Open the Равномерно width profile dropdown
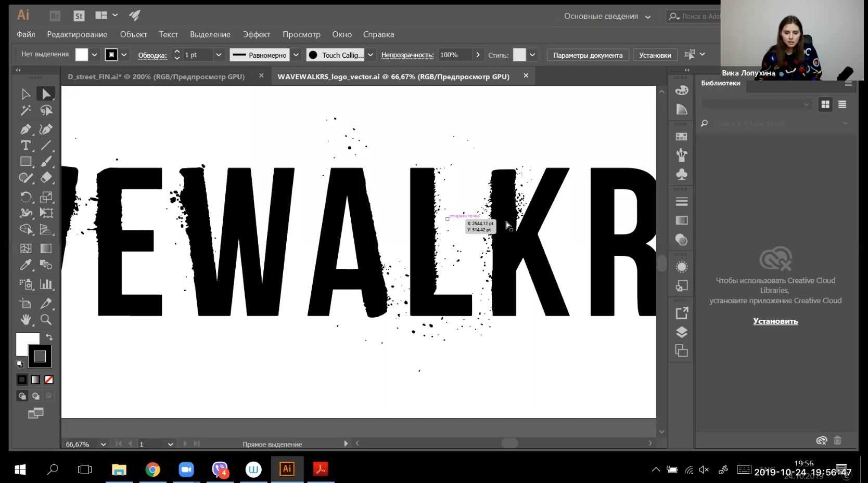This screenshot has height=483, width=868. click(296, 55)
